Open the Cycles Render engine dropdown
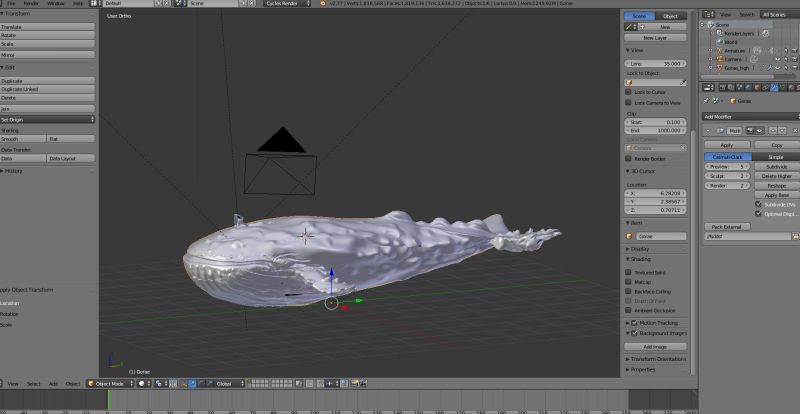Image resolution: width=800 pixels, height=414 pixels. [x=287, y=3]
